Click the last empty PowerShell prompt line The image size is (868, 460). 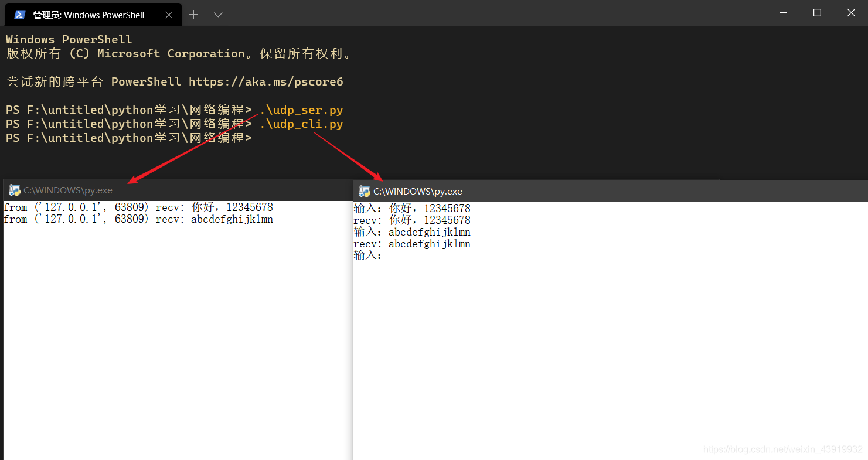pyautogui.click(x=129, y=138)
